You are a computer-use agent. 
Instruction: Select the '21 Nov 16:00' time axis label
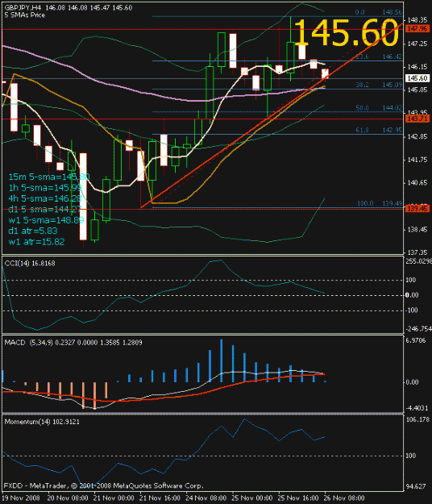point(160,498)
